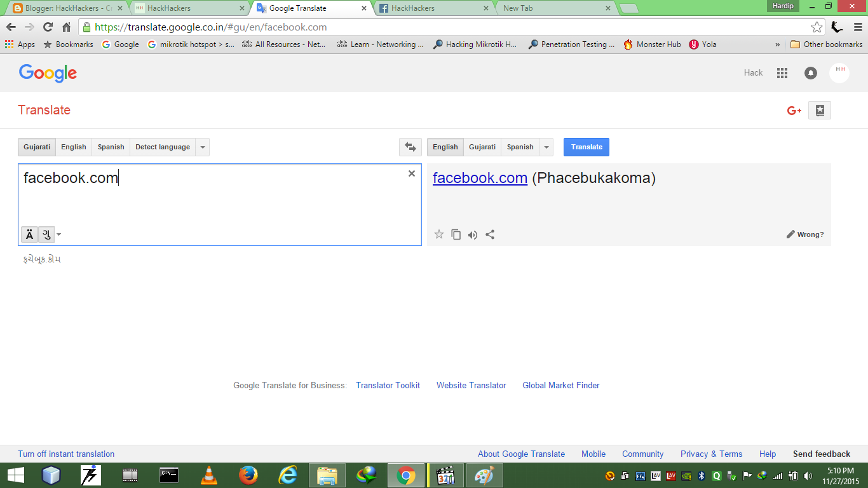Open the Monster Hub bookmark
The height and width of the screenshot is (488, 868).
click(652, 44)
